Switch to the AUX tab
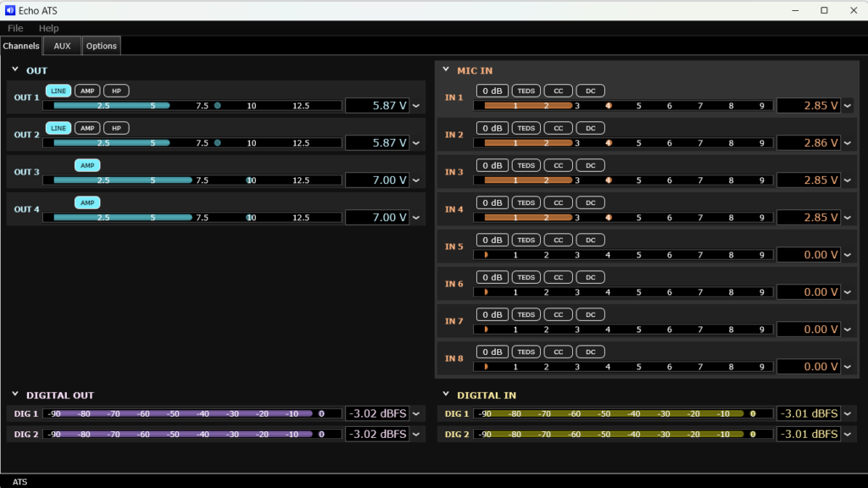 (x=62, y=46)
